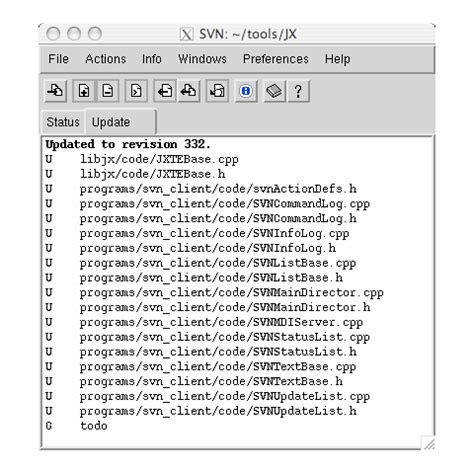Image resolution: width=474 pixels, height=474 pixels.
Task: Open the File menu
Action: coord(58,59)
